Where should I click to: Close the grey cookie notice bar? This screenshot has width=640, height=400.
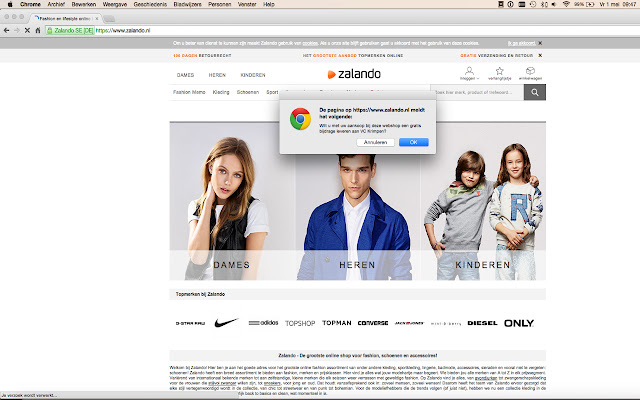[540, 43]
